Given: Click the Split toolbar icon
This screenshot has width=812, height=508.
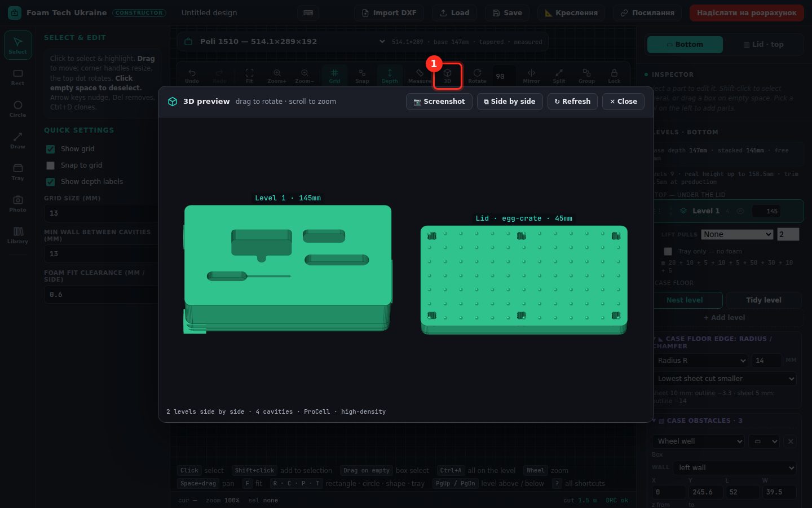Looking at the screenshot, I should tap(559, 76).
